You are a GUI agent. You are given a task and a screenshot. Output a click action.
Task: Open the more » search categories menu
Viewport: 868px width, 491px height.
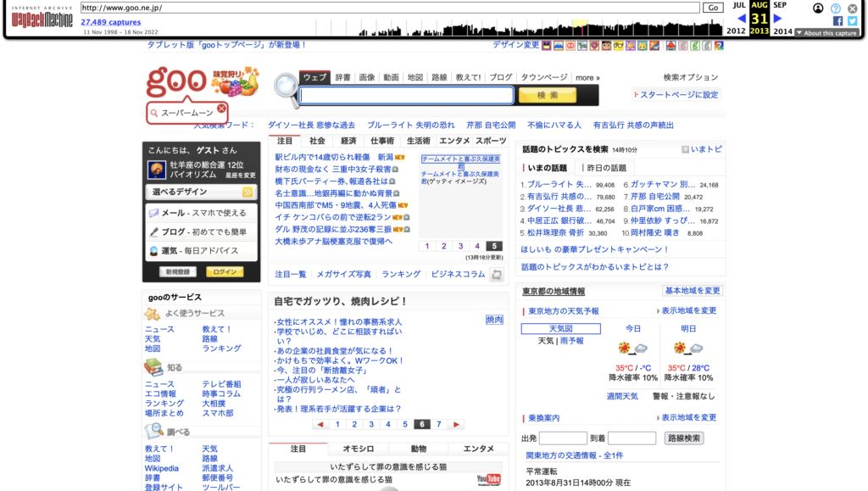coord(587,77)
